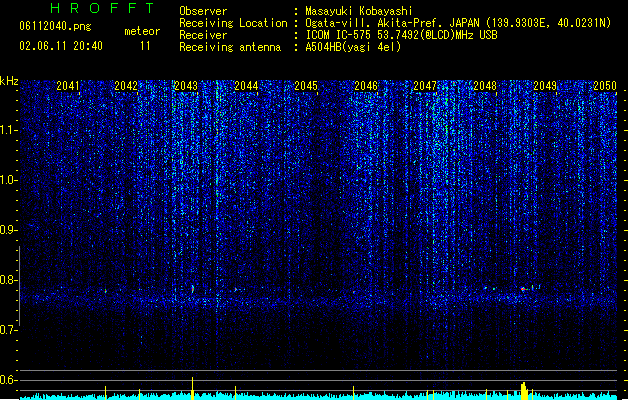Click the 2048 time marker
This screenshot has height=400, width=629.
(x=485, y=86)
